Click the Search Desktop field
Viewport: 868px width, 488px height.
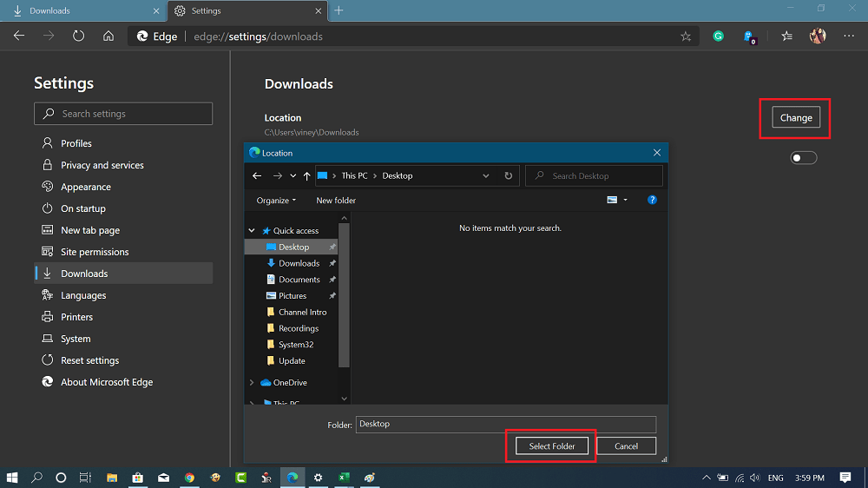tap(594, 175)
